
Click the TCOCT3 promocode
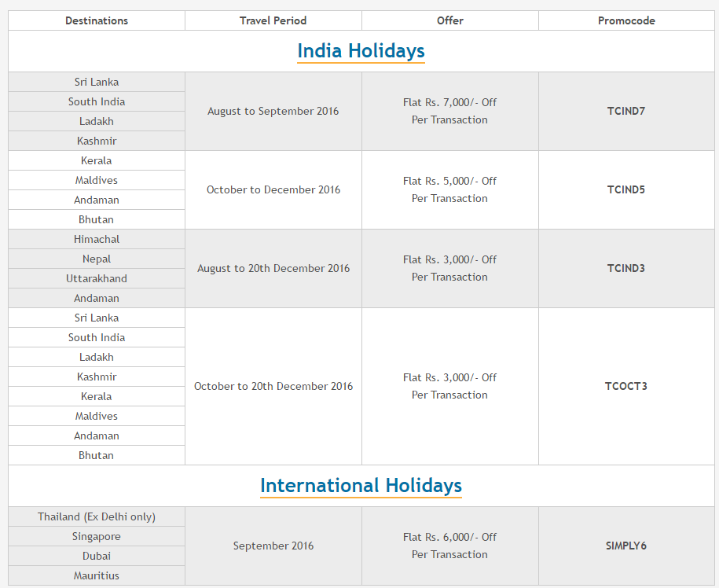tap(626, 386)
